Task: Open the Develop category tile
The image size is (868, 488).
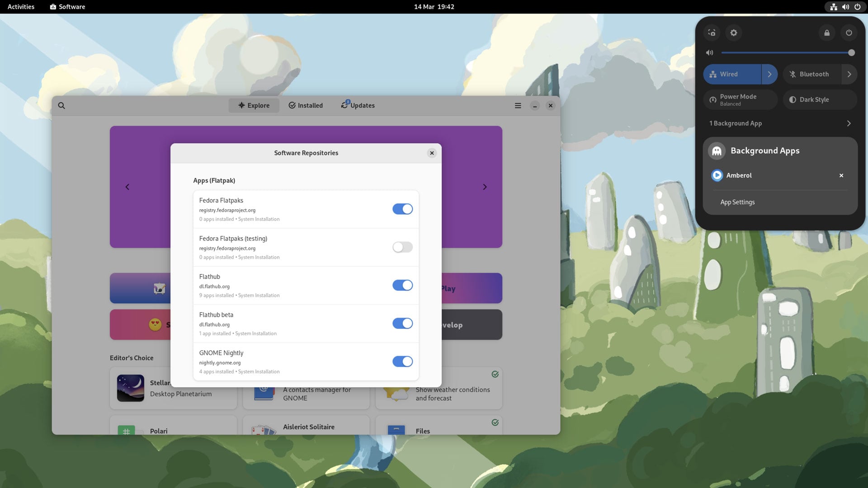Action: click(x=472, y=325)
